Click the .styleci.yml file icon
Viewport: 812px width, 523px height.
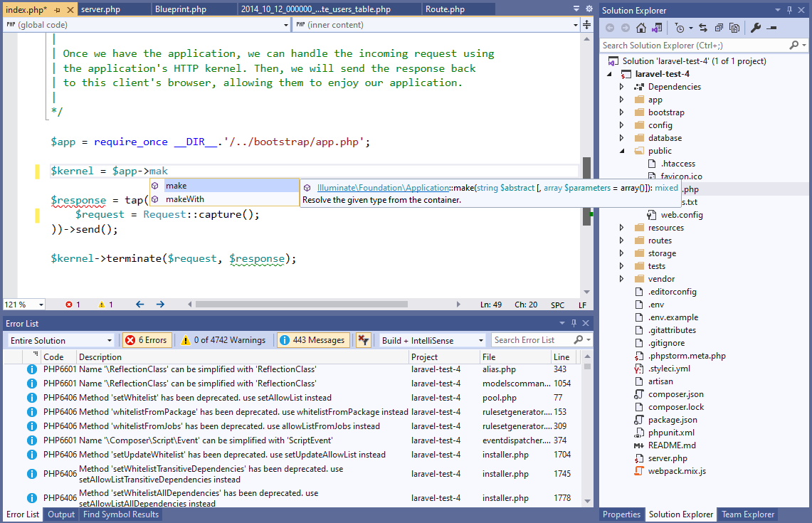pyautogui.click(x=639, y=369)
